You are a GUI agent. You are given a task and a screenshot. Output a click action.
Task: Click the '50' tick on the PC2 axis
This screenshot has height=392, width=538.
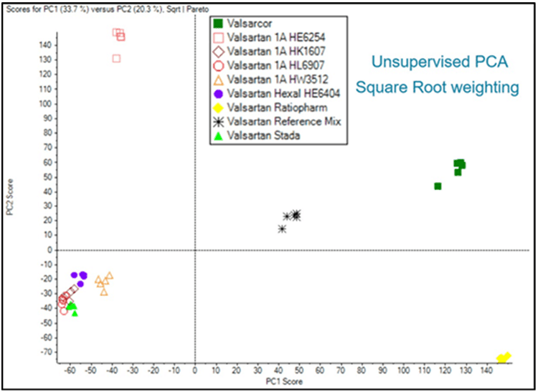coord(47,177)
